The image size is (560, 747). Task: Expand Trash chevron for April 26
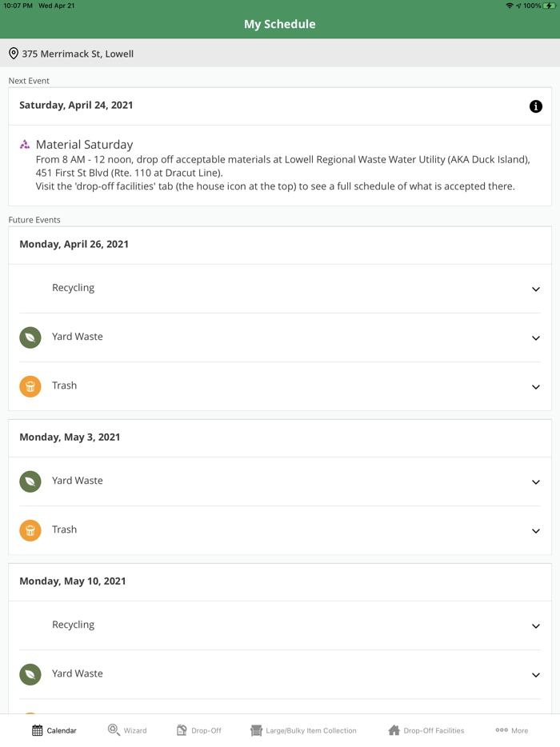tap(536, 386)
